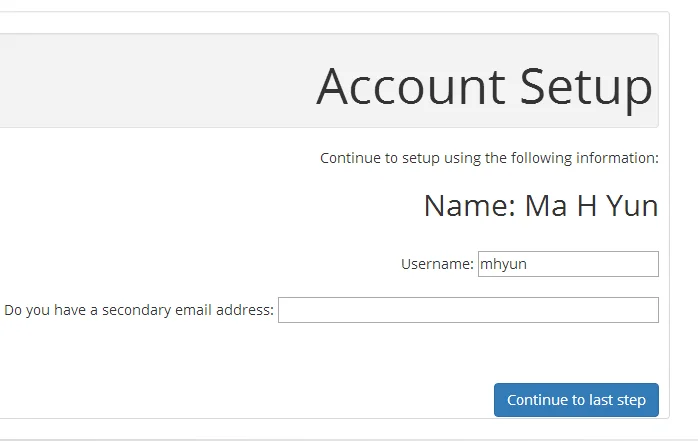This screenshot has height=441, width=698.
Task: Select the Name: Ma H Yun text
Action: point(540,206)
